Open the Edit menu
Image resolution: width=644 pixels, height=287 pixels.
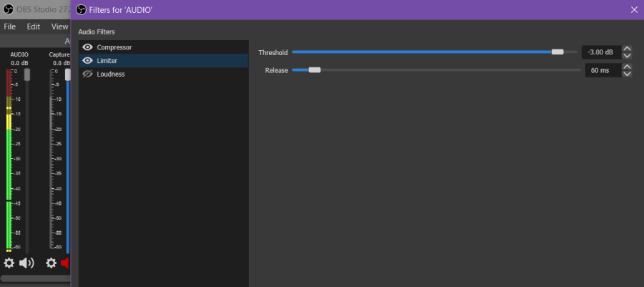tap(34, 26)
